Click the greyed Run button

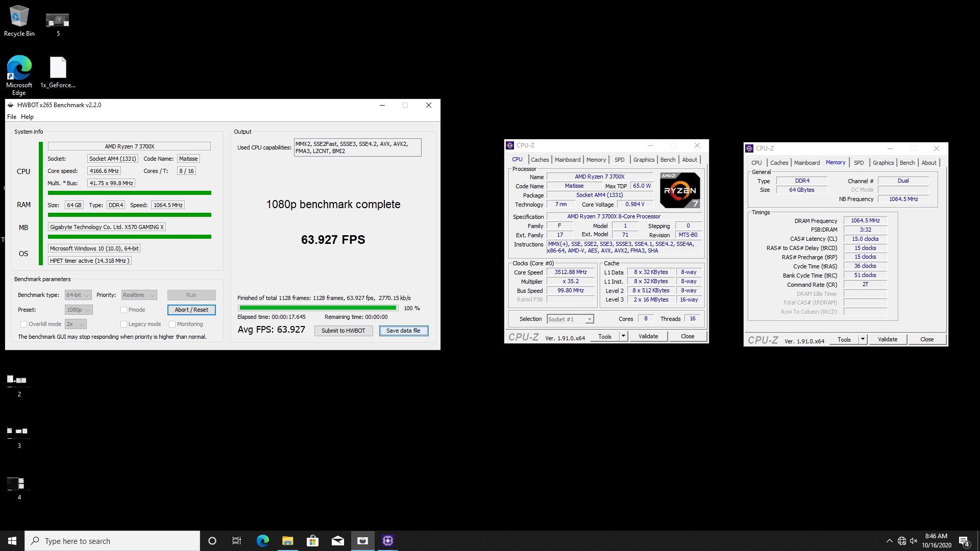(191, 295)
